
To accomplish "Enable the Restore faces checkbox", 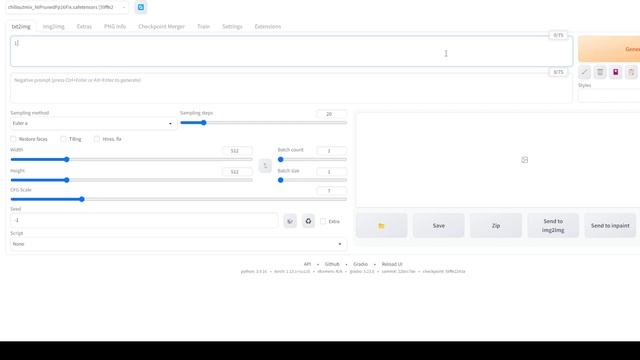I will [13, 139].
